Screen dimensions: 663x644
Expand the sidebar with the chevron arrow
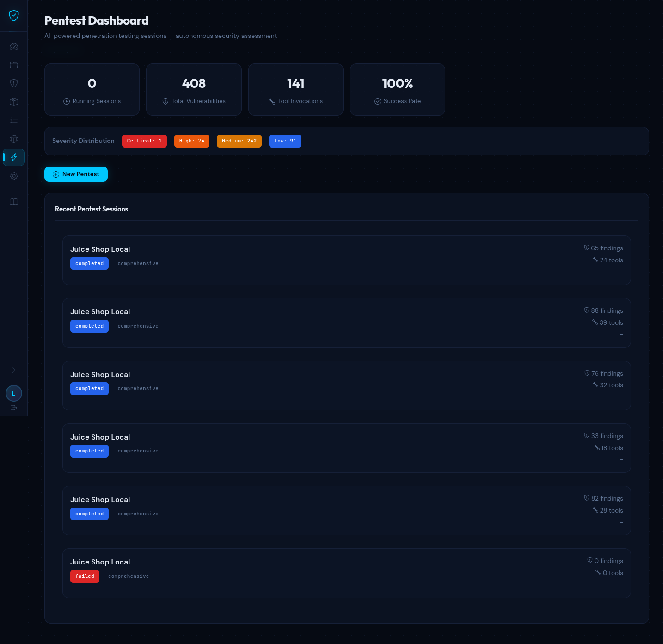pos(14,370)
